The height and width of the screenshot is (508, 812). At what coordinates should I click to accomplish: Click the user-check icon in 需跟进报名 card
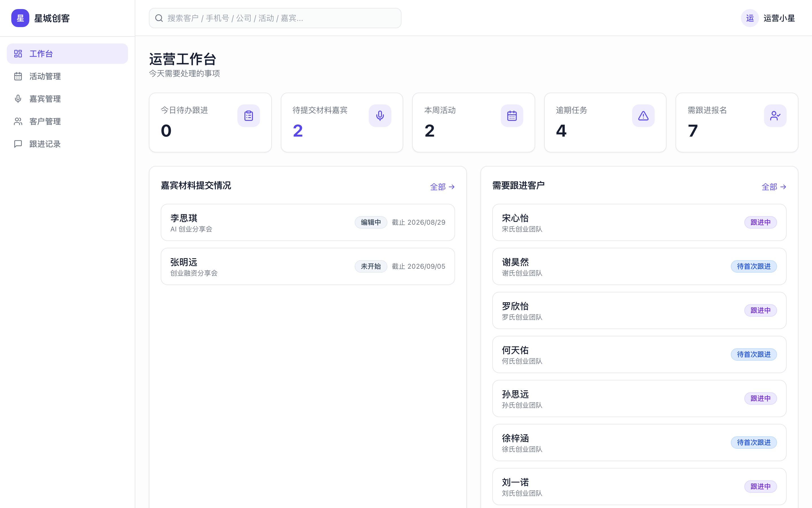point(775,116)
